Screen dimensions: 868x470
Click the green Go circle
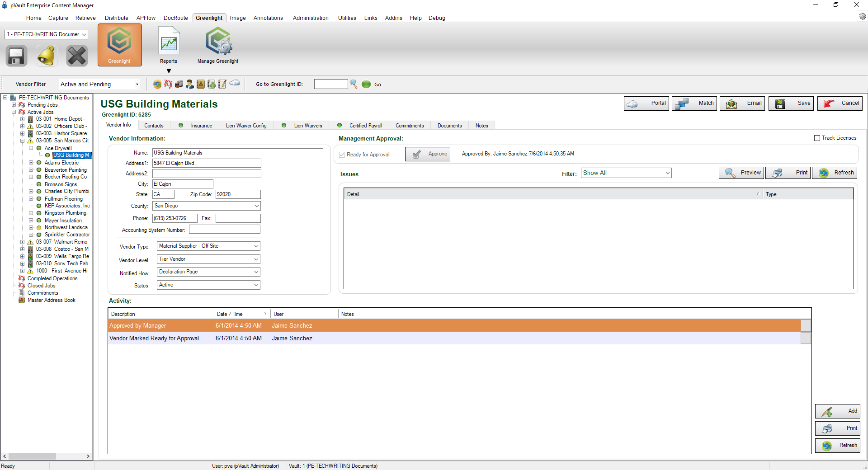[x=366, y=84]
